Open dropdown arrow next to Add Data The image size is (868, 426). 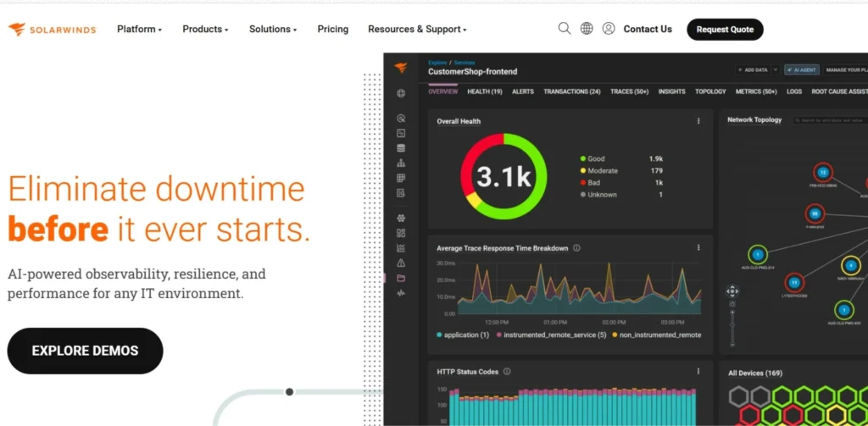tap(775, 69)
